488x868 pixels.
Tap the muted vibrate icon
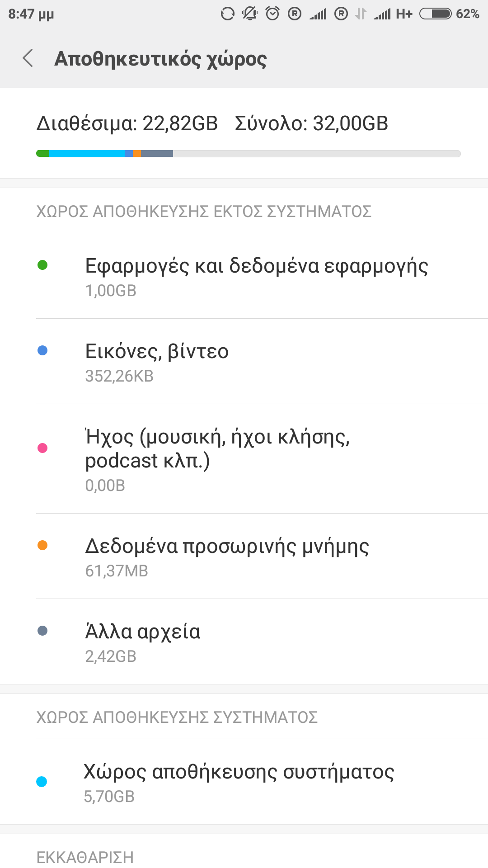click(249, 14)
